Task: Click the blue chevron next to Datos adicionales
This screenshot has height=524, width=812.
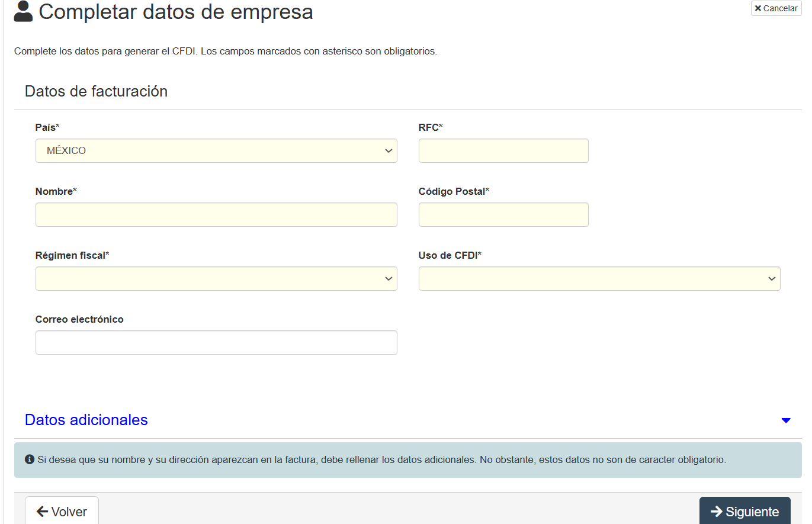Action: (x=786, y=420)
